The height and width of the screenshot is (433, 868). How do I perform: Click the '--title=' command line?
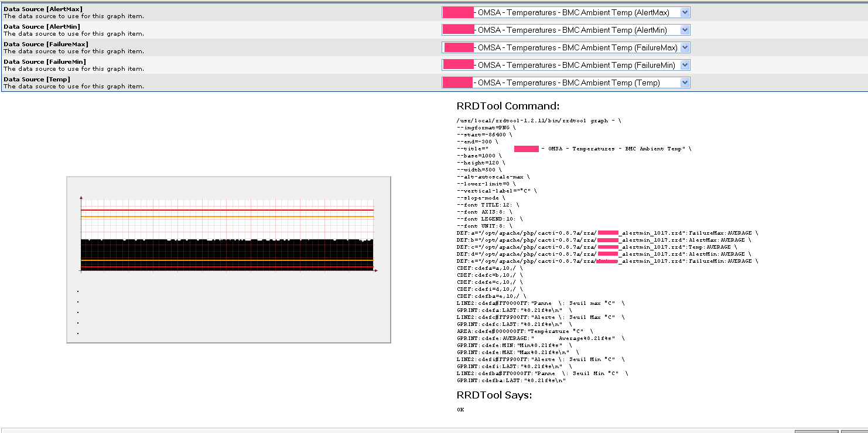tap(574, 149)
